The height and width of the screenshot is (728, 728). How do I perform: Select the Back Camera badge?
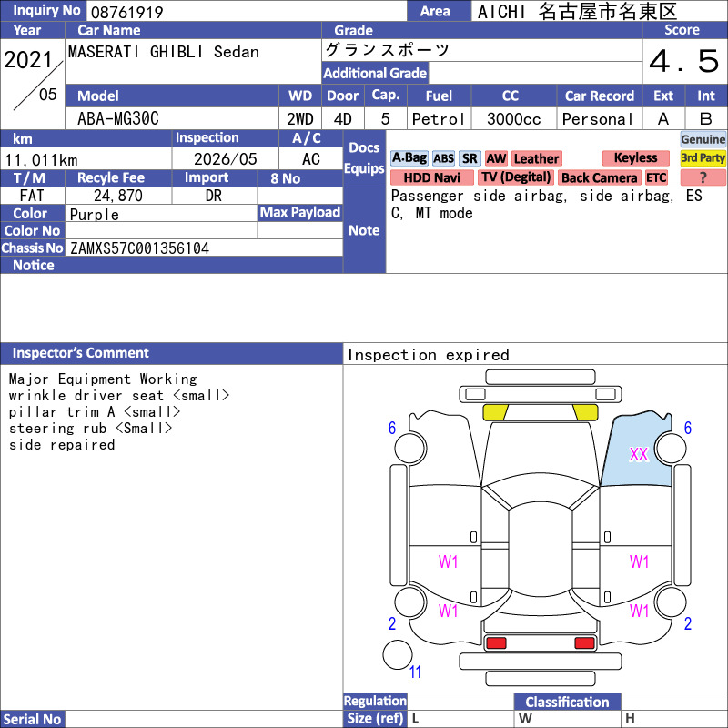pos(600,177)
